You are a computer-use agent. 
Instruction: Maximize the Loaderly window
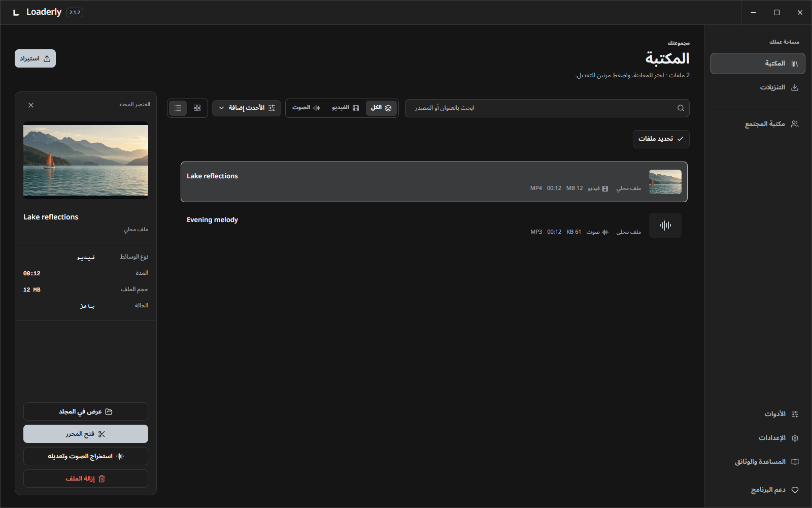click(x=776, y=12)
